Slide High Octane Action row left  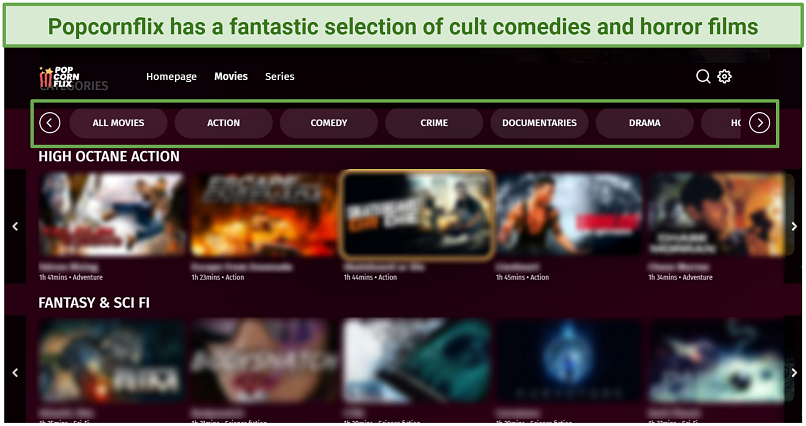pos(15,226)
